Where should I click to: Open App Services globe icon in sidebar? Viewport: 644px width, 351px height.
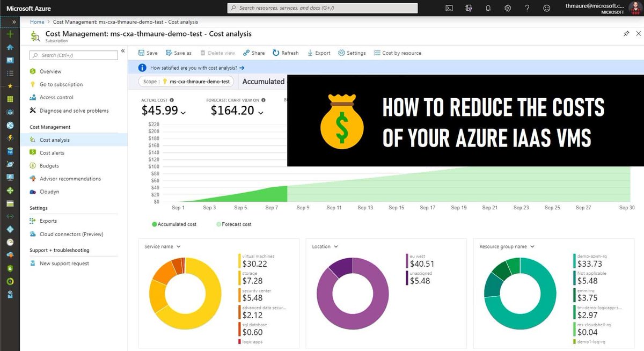click(x=10, y=125)
